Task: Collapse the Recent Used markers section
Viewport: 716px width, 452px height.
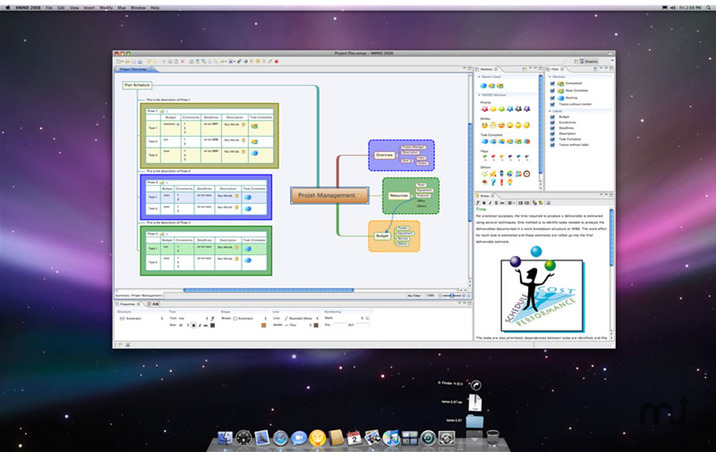Action: 480,77
